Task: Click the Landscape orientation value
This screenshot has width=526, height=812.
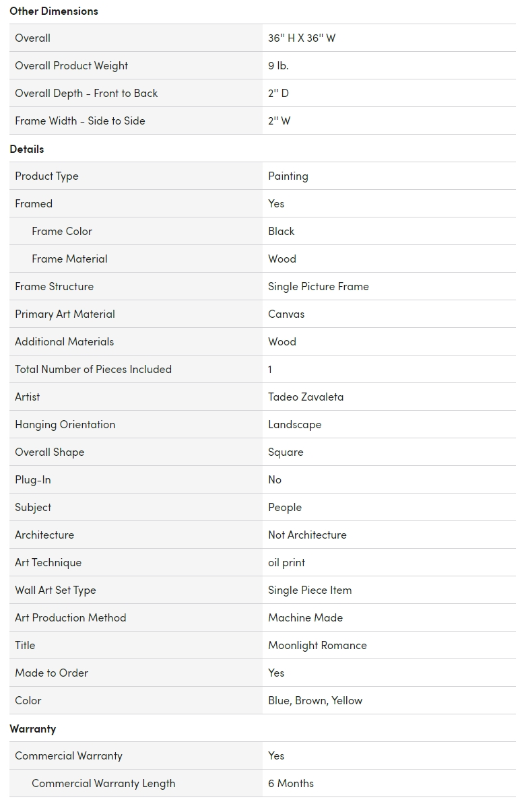Action: 294,424
